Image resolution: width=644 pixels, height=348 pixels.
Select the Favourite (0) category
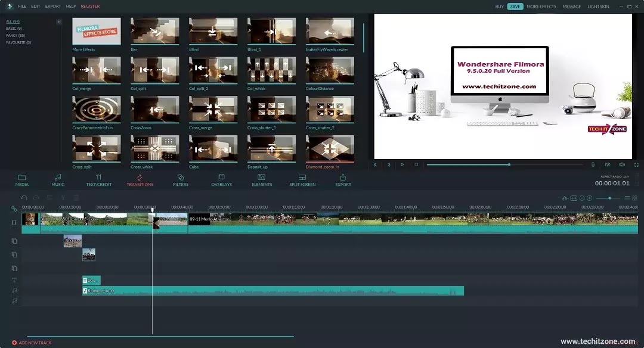pyautogui.click(x=18, y=42)
